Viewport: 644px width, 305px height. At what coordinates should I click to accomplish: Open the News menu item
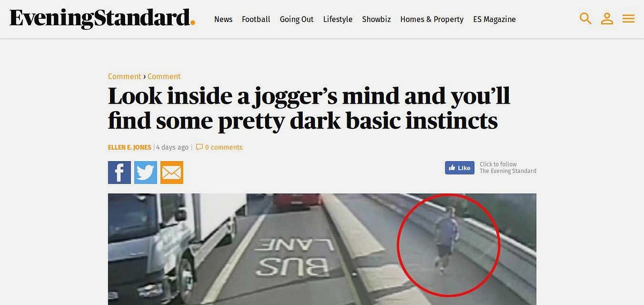point(223,19)
